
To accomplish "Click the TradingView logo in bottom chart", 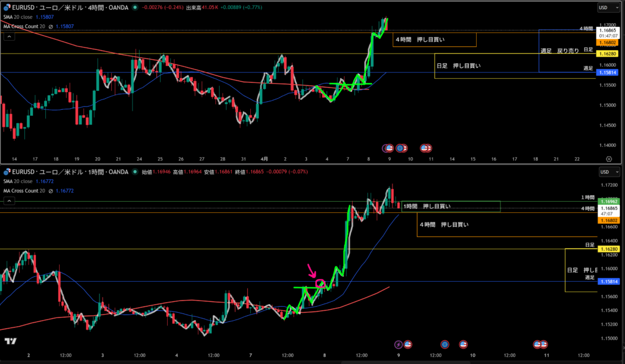I will (10, 341).
